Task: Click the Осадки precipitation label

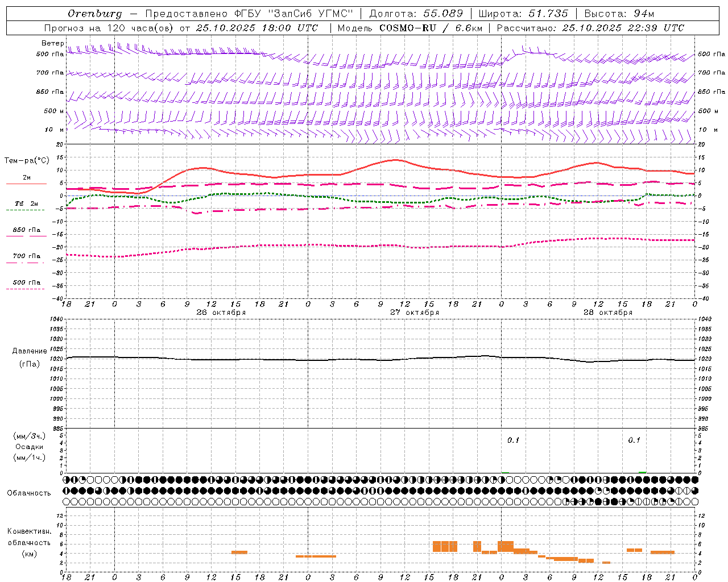Action: [x=30, y=447]
